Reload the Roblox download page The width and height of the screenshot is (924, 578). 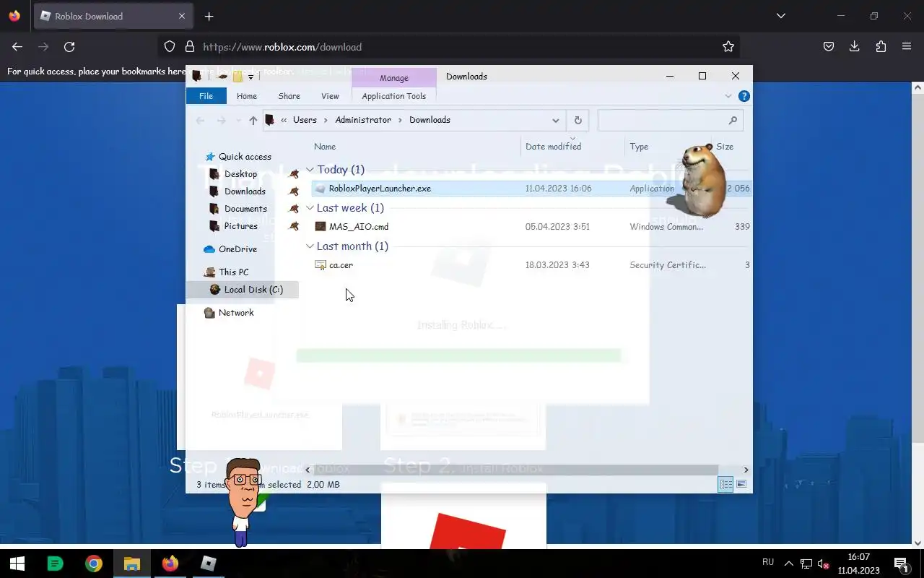click(69, 46)
